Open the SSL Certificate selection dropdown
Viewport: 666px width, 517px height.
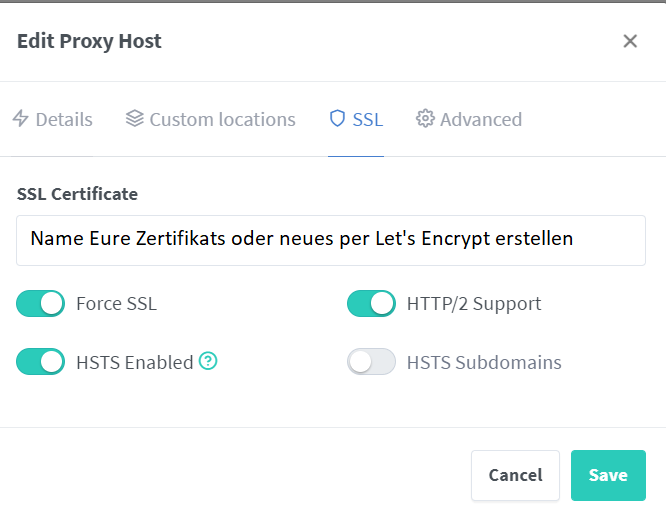331,240
